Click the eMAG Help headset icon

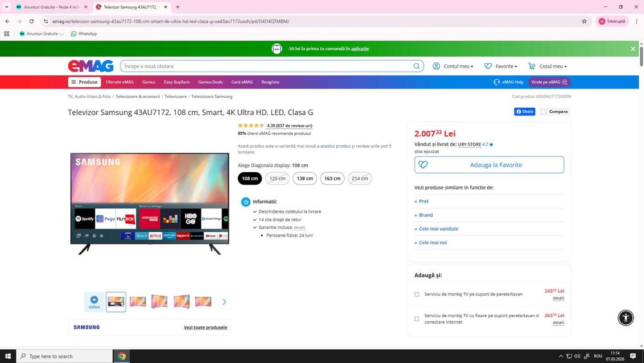(497, 83)
